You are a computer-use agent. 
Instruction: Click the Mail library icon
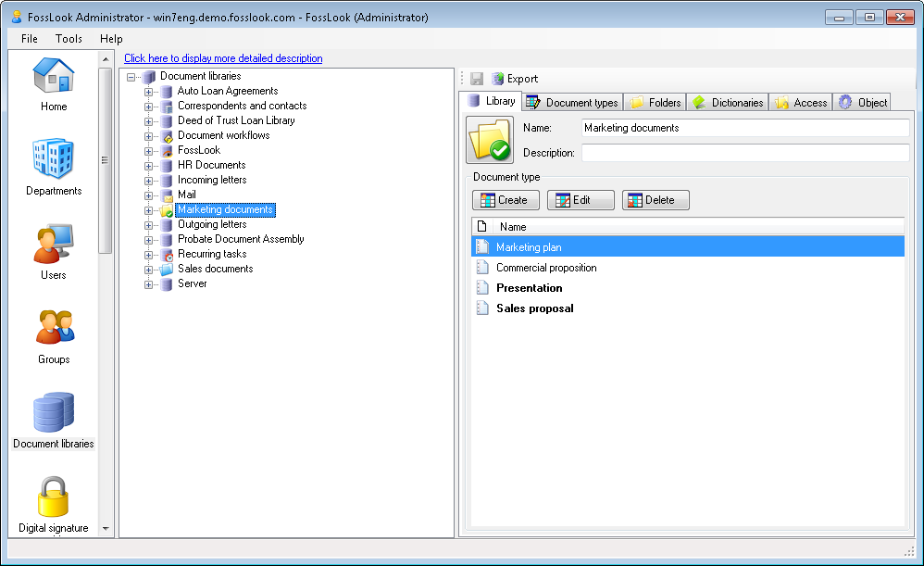167,195
